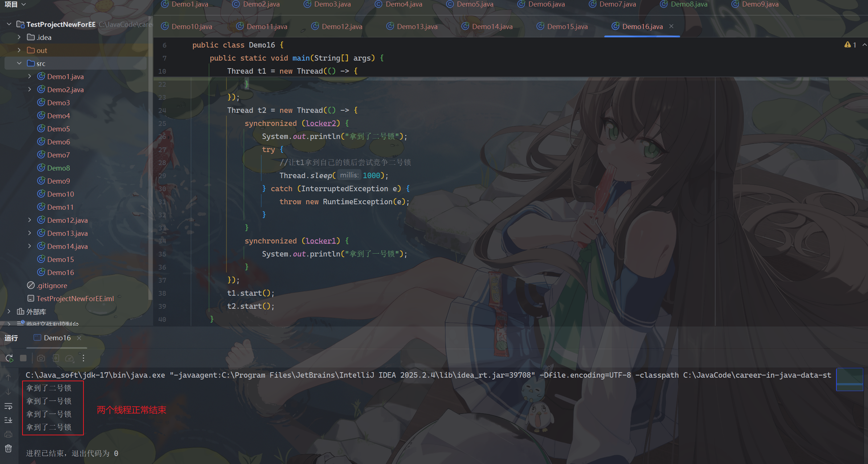Viewport: 868px width, 464px height.
Task: Close the Demo16.java editor tab
Action: 671,26
